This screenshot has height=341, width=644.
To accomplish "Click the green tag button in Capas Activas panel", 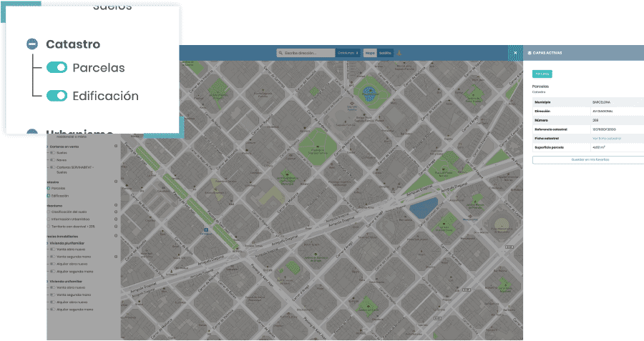I will pyautogui.click(x=542, y=74).
